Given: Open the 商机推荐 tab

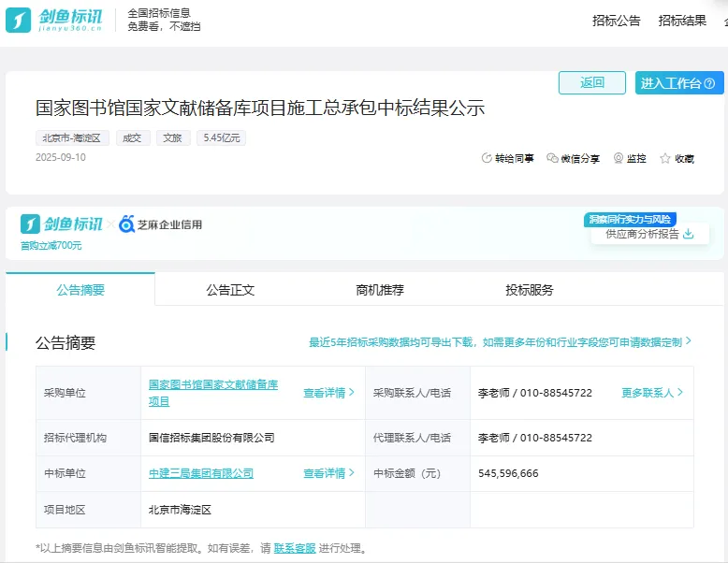Looking at the screenshot, I should point(380,290).
